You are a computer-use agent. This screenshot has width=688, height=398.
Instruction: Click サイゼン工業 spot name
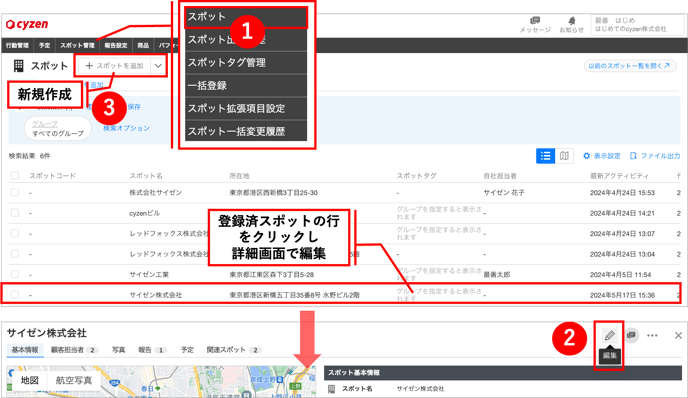click(149, 274)
